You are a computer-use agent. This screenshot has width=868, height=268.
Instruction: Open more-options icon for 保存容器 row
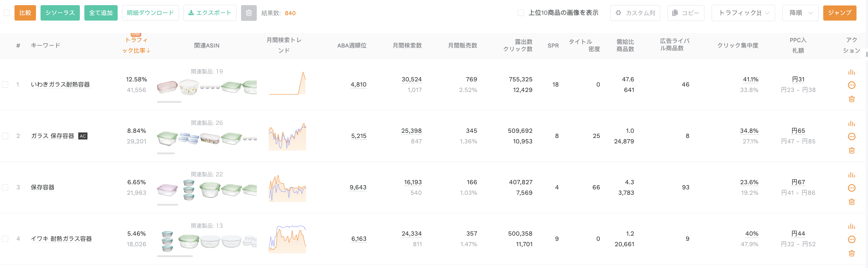851,188
